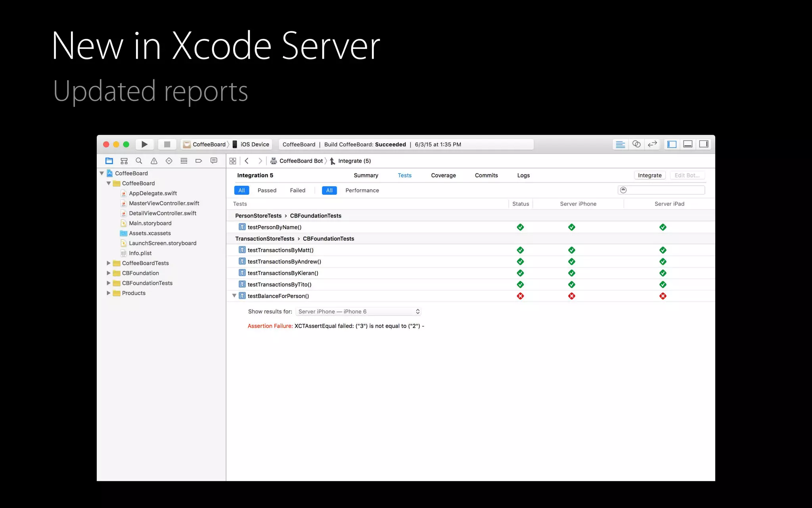Click Server iPad failure icon for testBalanceForPerson()

663,296
